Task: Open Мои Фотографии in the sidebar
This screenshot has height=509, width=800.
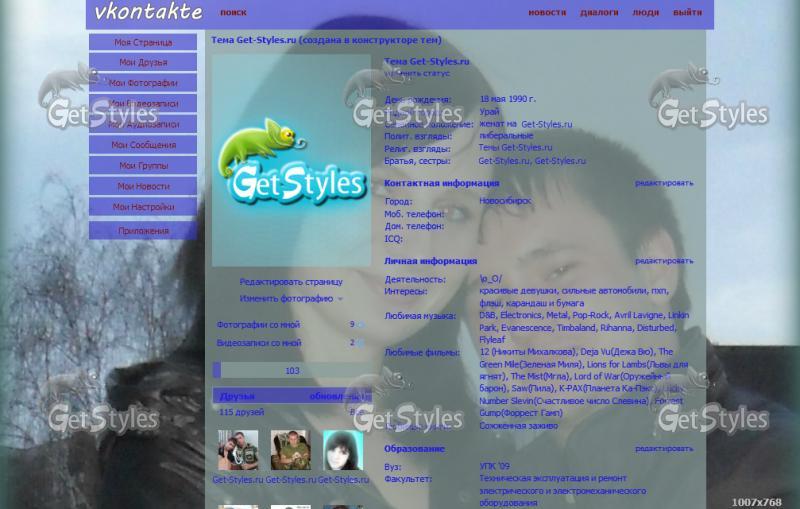Action: point(143,83)
